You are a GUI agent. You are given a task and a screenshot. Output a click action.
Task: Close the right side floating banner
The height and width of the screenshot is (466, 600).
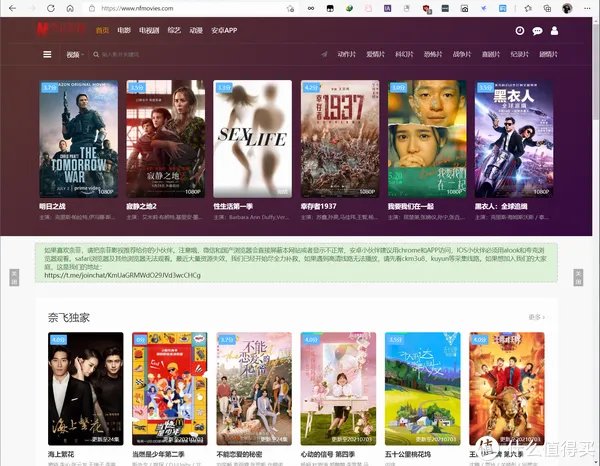[578, 277]
